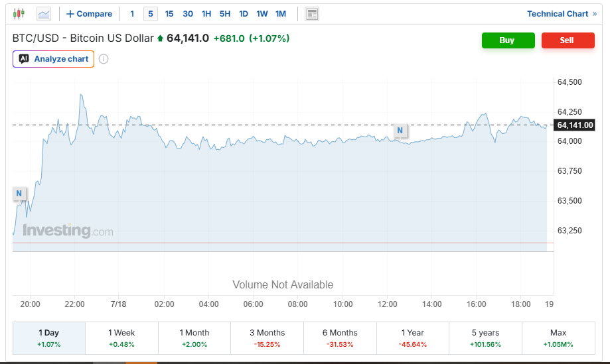Viewport: 610px width, 364px height.
Task: Open news marker N near 12:00
Action: pos(400,131)
